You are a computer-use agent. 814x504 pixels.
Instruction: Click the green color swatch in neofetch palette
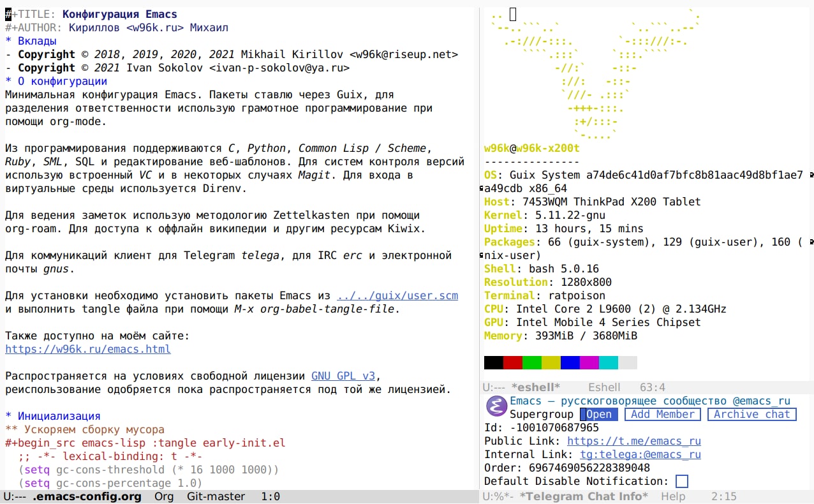(532, 362)
